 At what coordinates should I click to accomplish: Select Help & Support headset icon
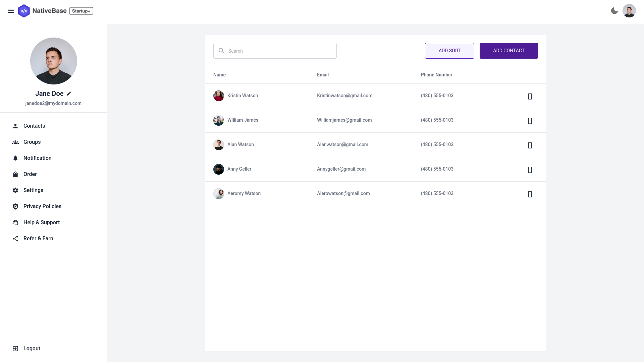[15, 222]
